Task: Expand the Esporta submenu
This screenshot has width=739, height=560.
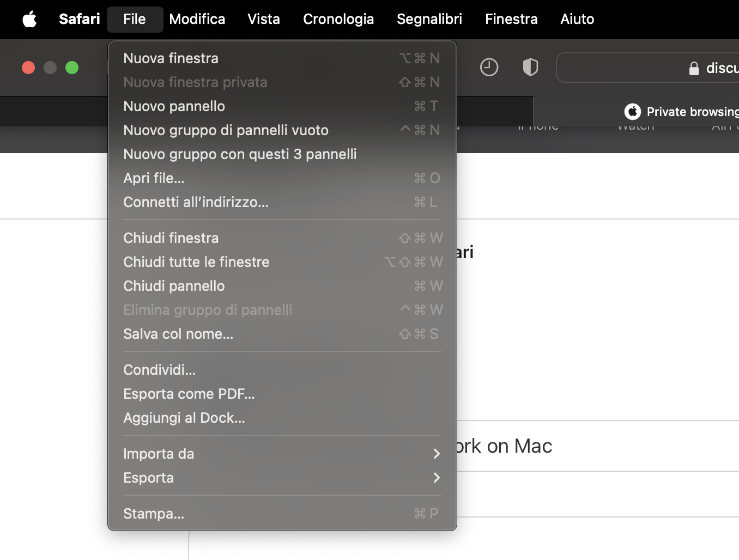Action: click(282, 478)
